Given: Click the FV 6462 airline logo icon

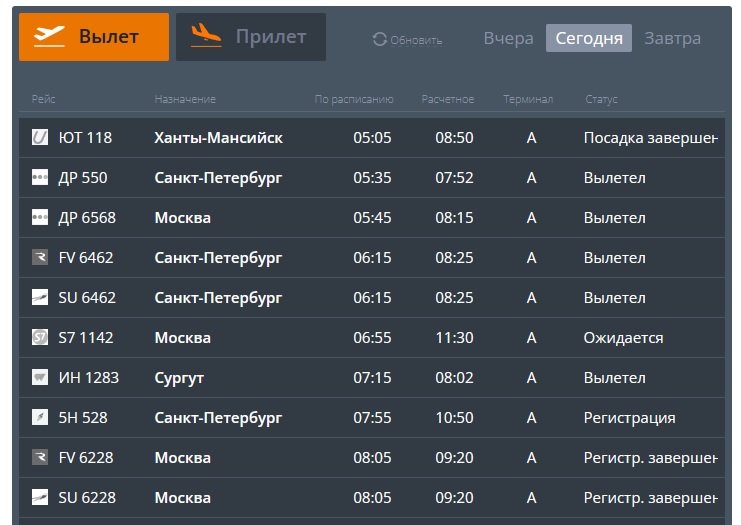Looking at the screenshot, I should tap(40, 258).
